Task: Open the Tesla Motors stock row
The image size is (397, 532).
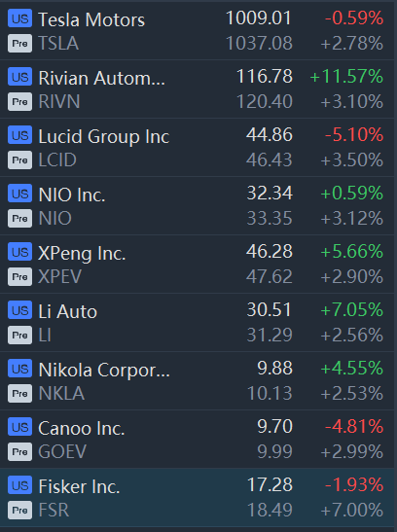Action: click(x=198, y=31)
